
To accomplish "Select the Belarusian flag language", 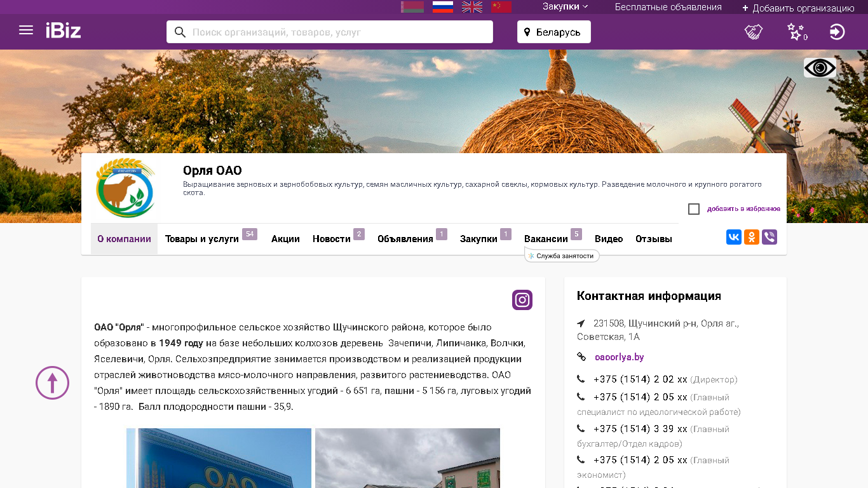I will pos(412,7).
